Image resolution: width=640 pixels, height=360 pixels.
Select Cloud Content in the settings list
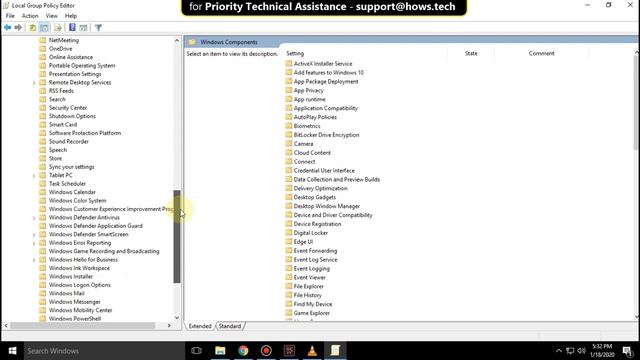tap(312, 153)
